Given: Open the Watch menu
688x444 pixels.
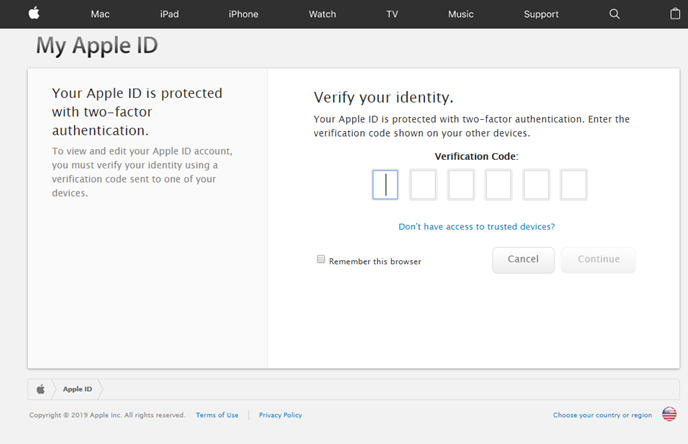Looking at the screenshot, I should [x=322, y=14].
